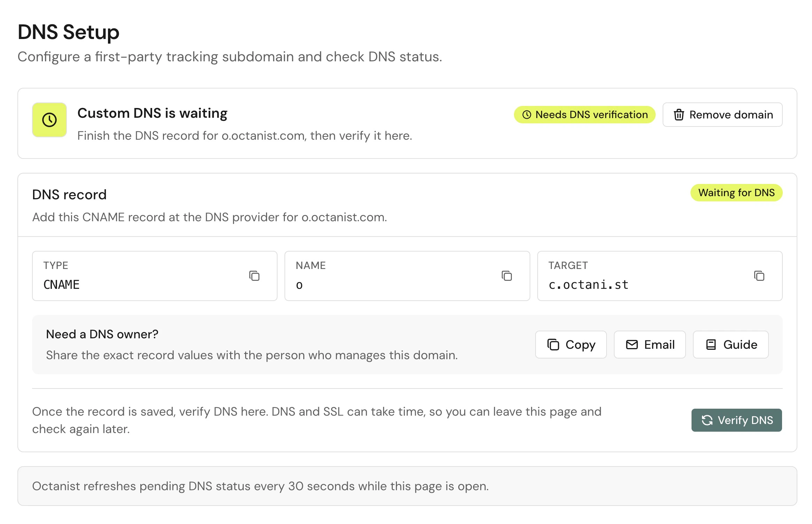This screenshot has width=812, height=524.
Task: Click the Custom DNS is waiting title
Action: (152, 113)
